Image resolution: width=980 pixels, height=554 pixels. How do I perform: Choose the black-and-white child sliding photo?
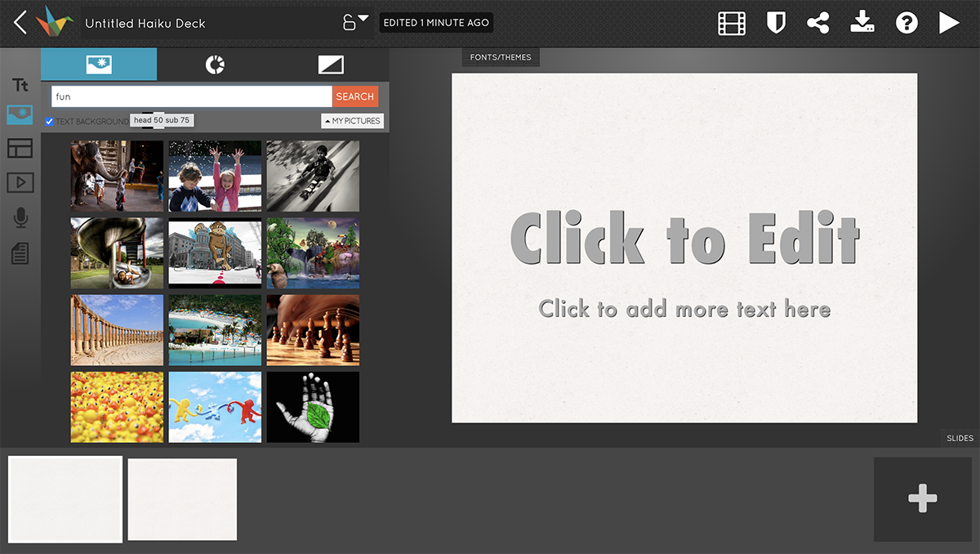pos(313,176)
